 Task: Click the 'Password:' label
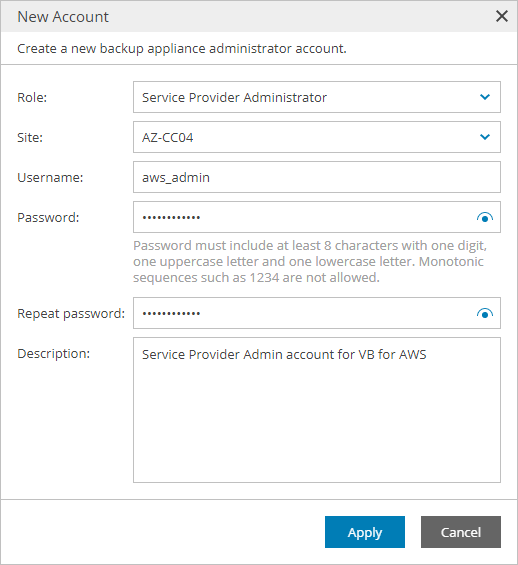pyautogui.click(x=48, y=217)
